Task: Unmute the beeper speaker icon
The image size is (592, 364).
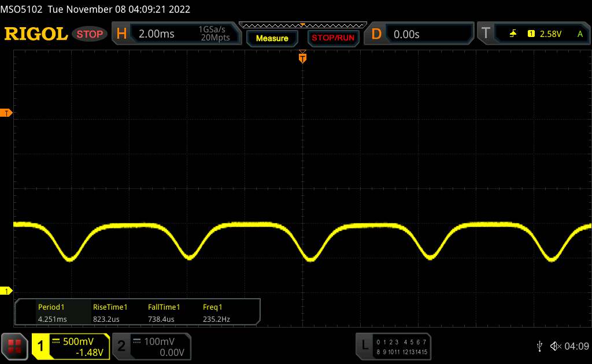Action: pyautogui.click(x=555, y=346)
